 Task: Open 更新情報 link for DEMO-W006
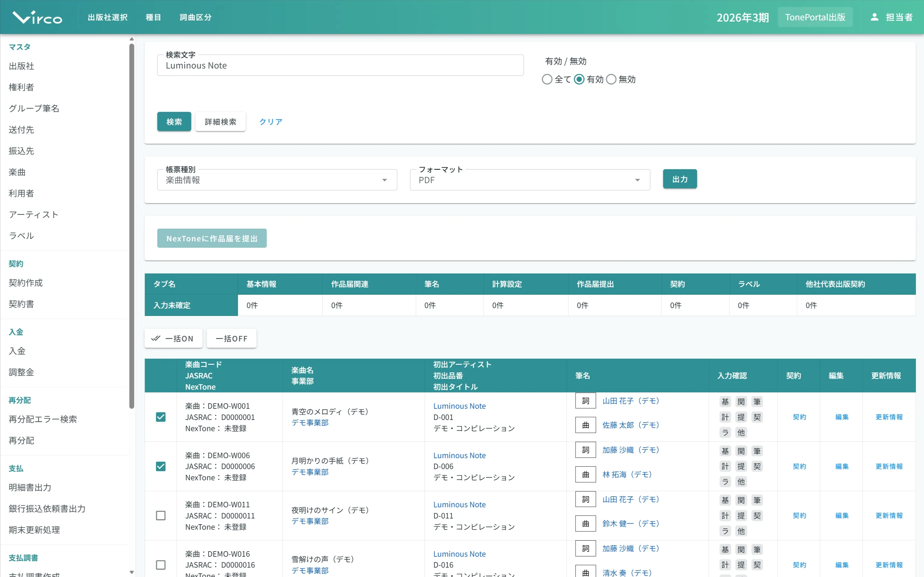click(x=889, y=466)
